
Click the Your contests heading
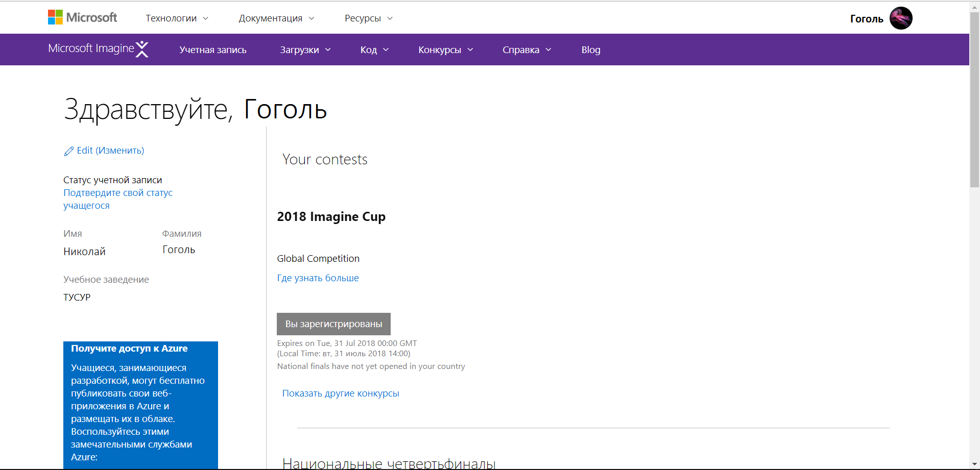tap(325, 160)
